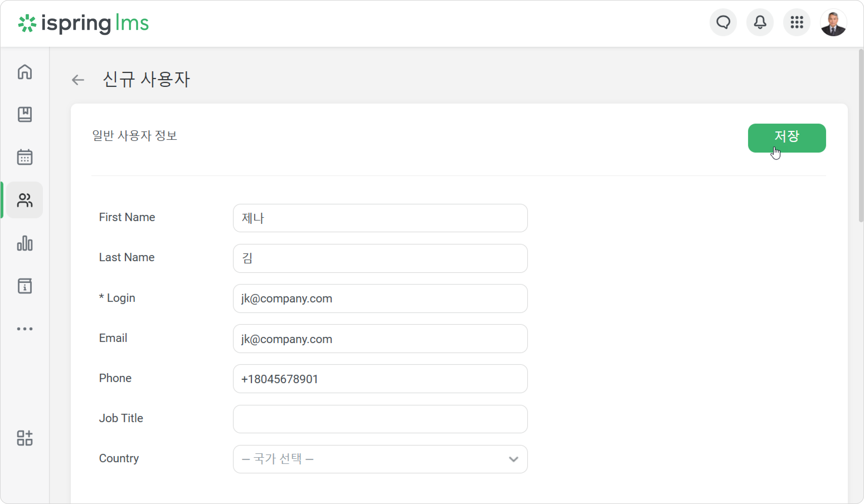Image resolution: width=864 pixels, height=504 pixels.
Task: Open the chat messages icon
Action: pyautogui.click(x=723, y=23)
